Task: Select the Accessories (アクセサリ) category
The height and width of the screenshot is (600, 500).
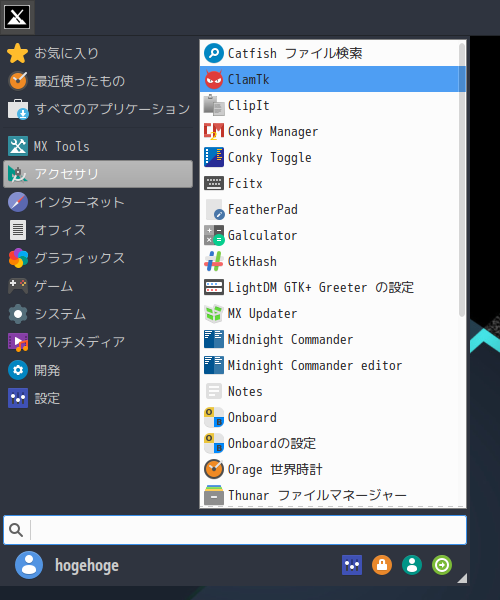Action: point(98,174)
